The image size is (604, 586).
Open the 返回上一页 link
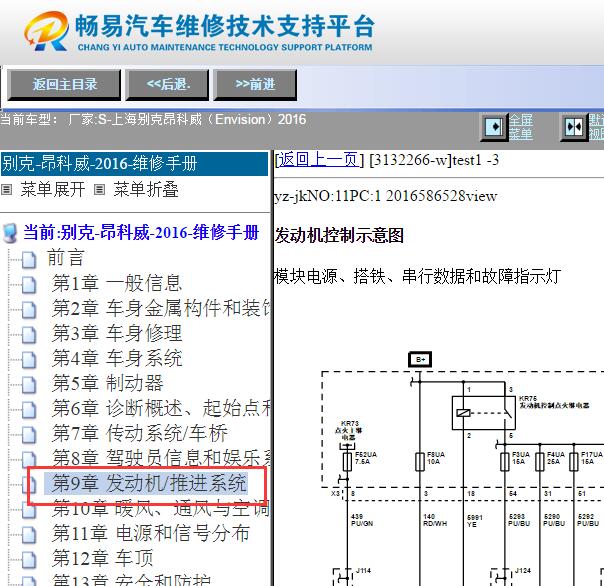[x=319, y=160]
